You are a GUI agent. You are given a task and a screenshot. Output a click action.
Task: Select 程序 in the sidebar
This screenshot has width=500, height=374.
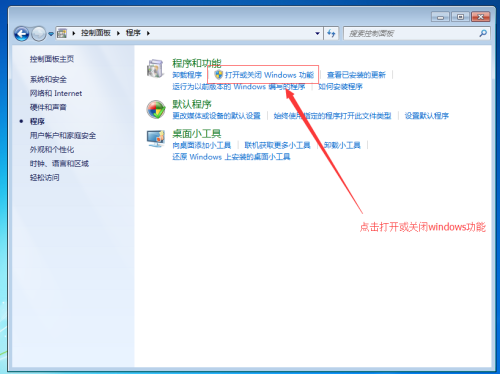point(37,121)
